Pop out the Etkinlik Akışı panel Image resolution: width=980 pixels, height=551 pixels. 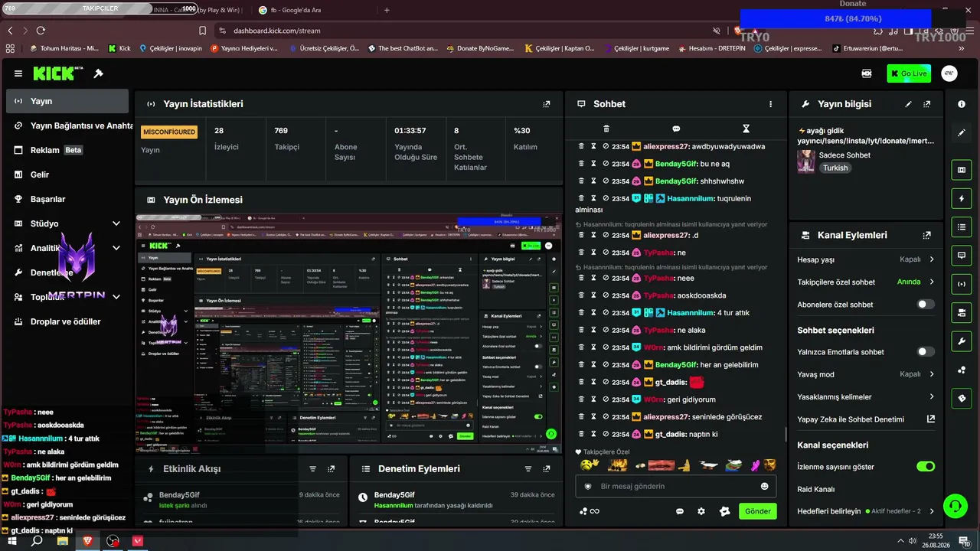pyautogui.click(x=332, y=469)
